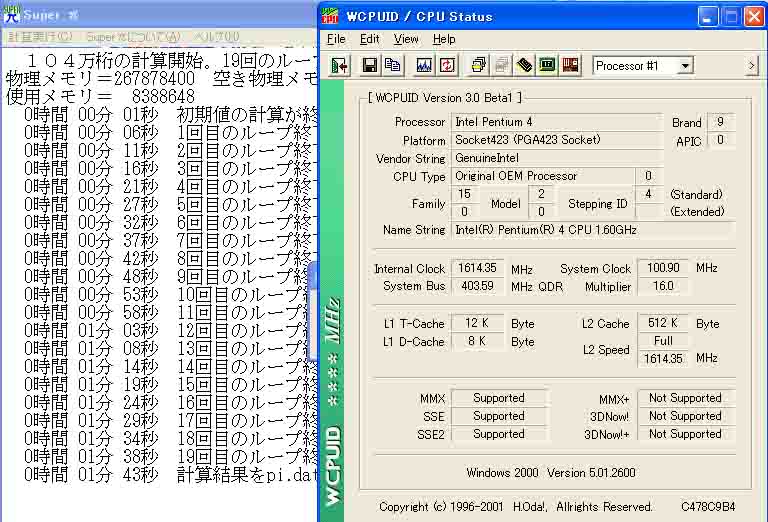Click the copy to clipboard icon
The image size is (768, 522).
pos(392,65)
